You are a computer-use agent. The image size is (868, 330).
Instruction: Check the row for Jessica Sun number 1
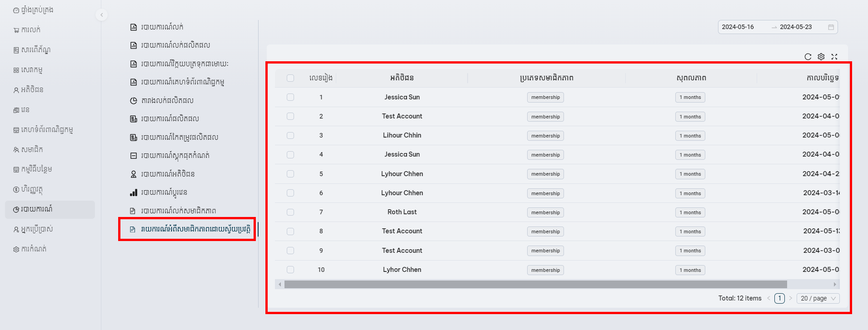290,97
